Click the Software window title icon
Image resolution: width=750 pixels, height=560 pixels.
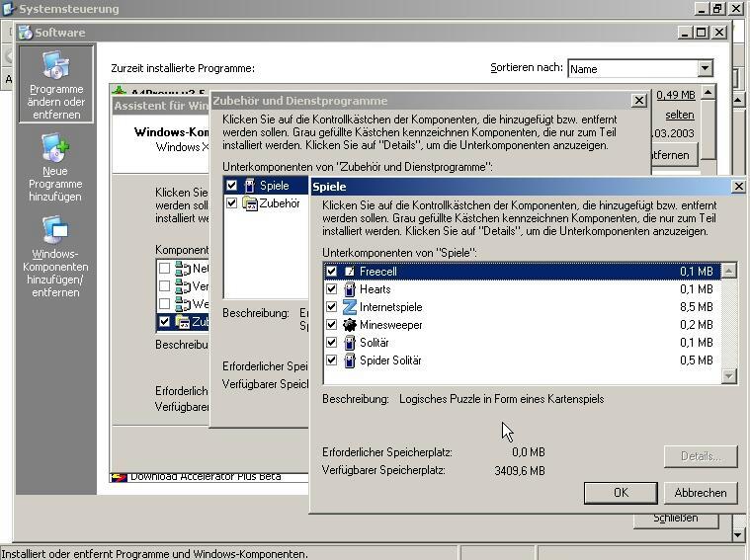coord(25,32)
